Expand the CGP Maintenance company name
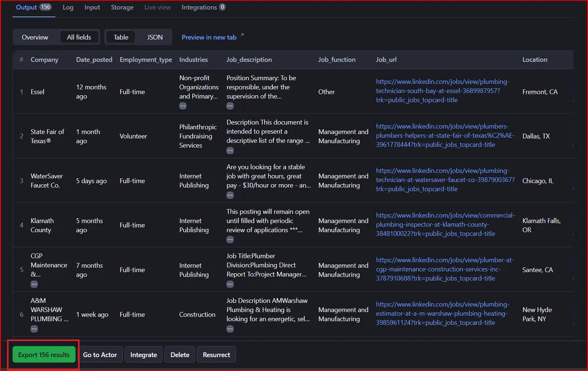Image resolution: width=588 pixels, height=371 pixels. click(x=34, y=284)
